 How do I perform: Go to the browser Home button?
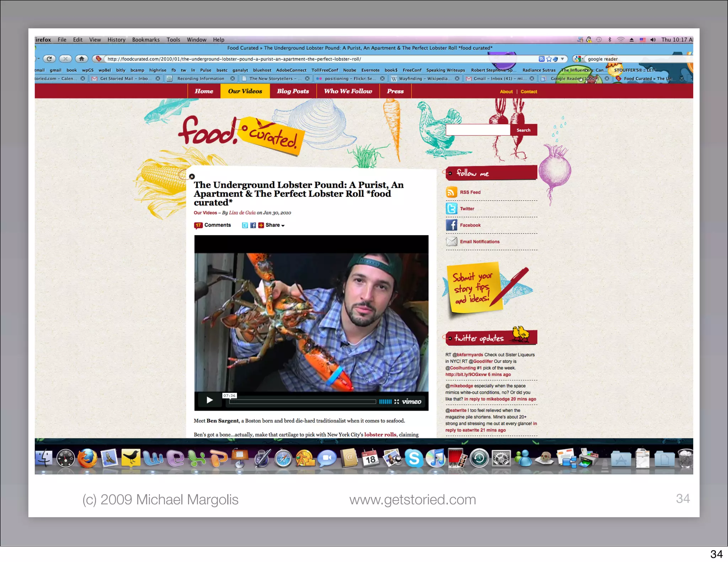(82, 59)
